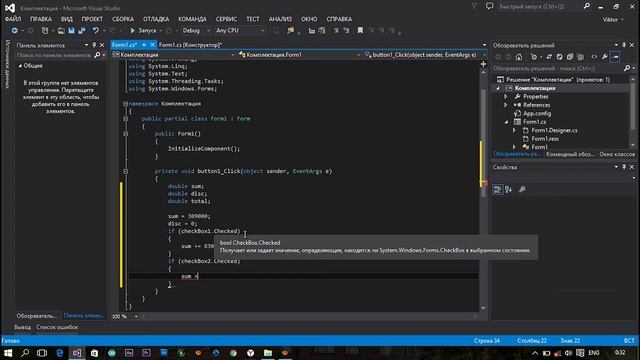Undo the last action with the undo arrow
This screenshot has width=640, height=360.
point(96,31)
